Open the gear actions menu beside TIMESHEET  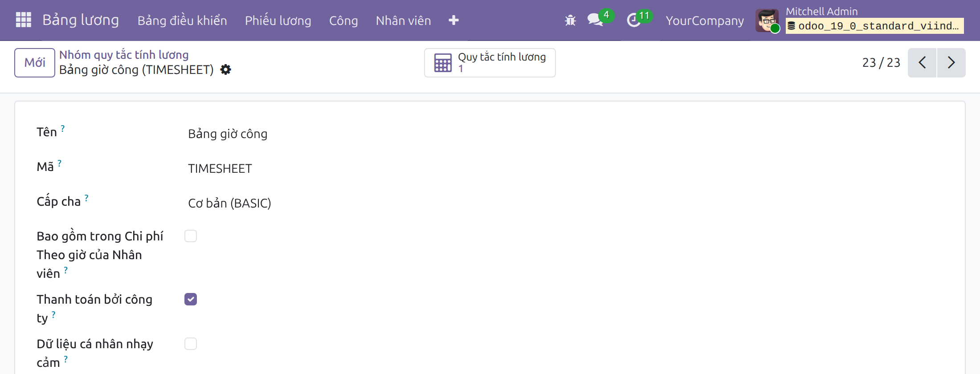(226, 70)
